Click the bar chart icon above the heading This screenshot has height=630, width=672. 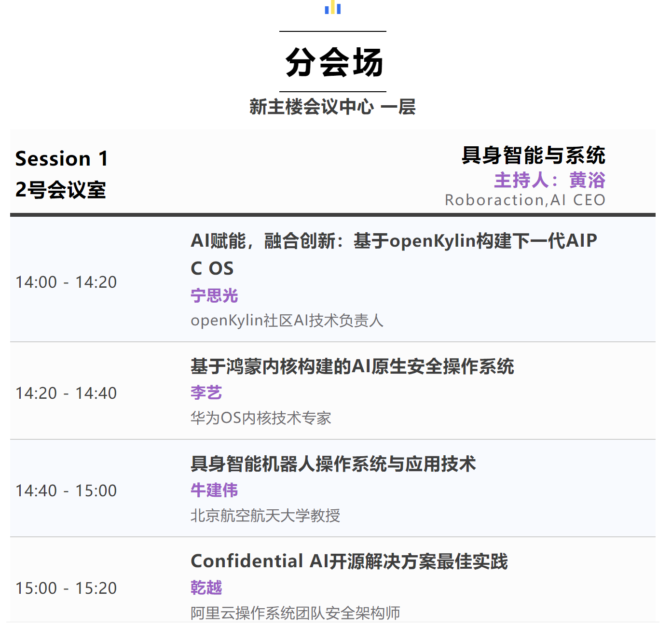click(333, 7)
